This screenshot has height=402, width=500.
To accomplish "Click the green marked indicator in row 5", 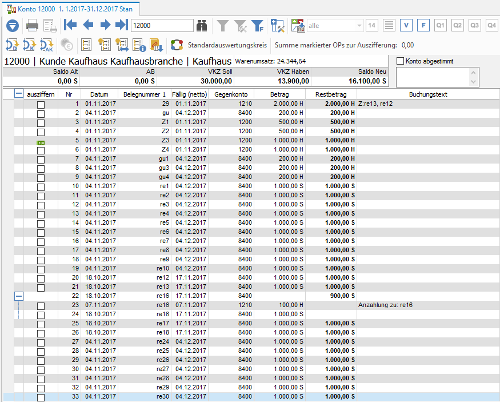I will pyautogui.click(x=41, y=142).
